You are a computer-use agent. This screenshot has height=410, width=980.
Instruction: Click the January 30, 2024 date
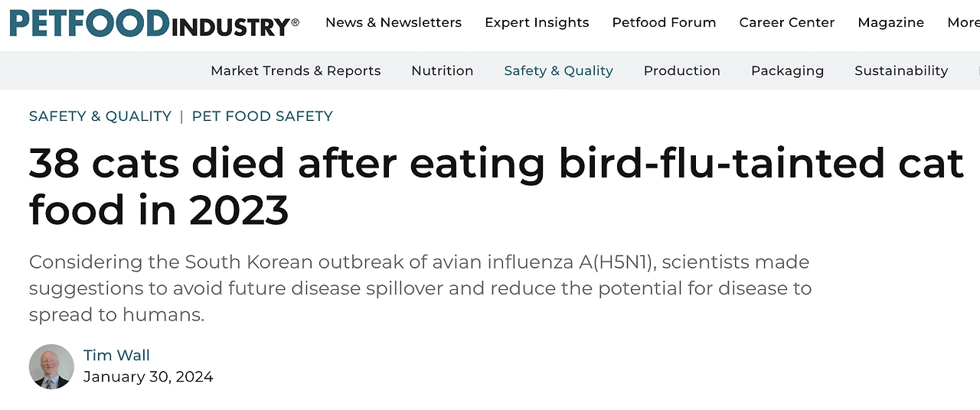click(149, 376)
